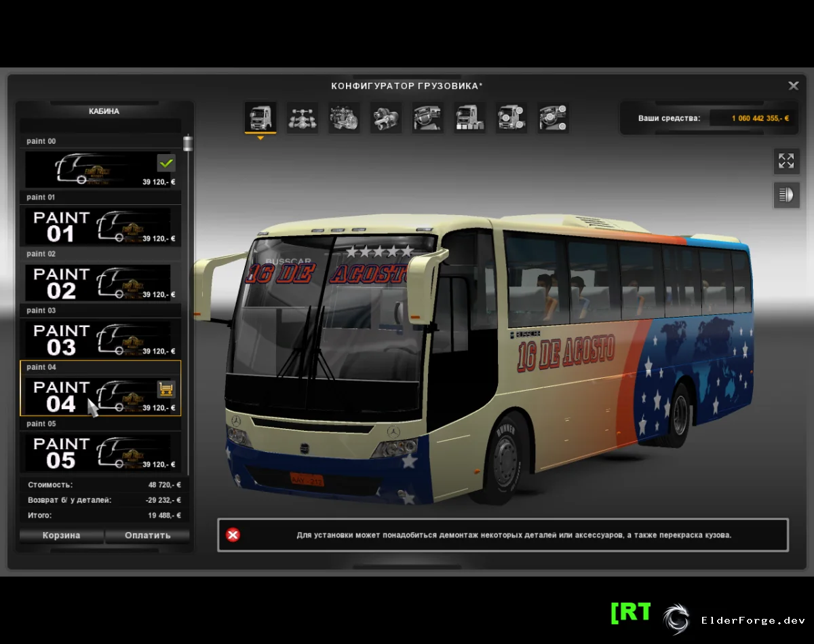Screen dimensions: 814x644
Task: Select the PAINT 03 cabin thumbnail
Action: point(103,339)
